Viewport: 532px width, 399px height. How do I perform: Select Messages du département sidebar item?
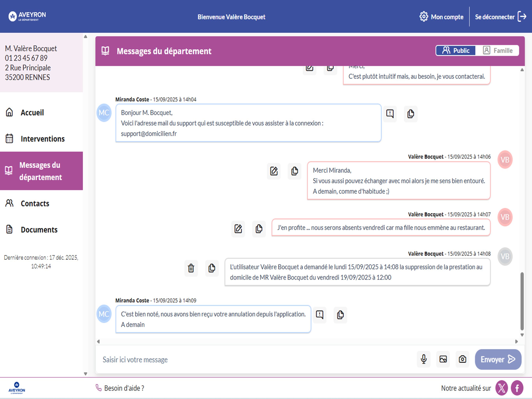click(41, 171)
